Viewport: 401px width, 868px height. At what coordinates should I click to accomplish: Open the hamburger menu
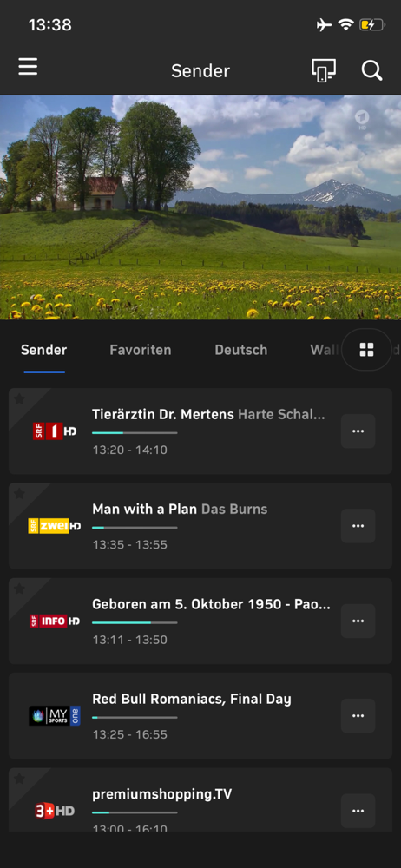click(x=28, y=67)
